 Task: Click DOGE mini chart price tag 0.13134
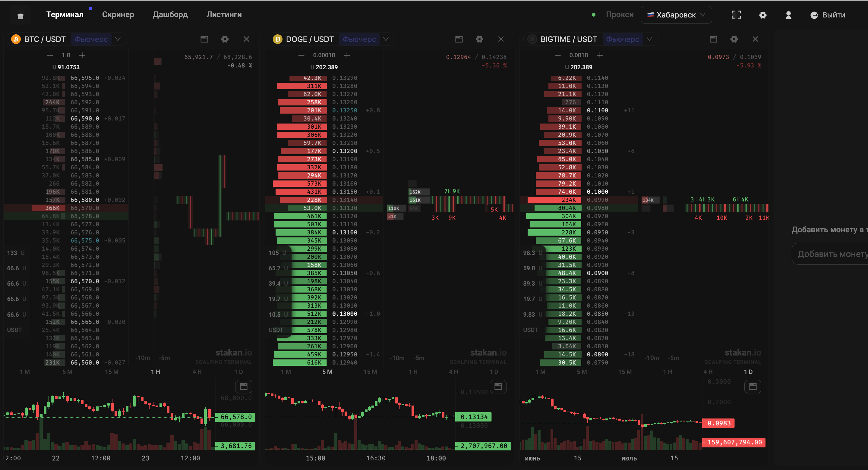click(x=473, y=417)
